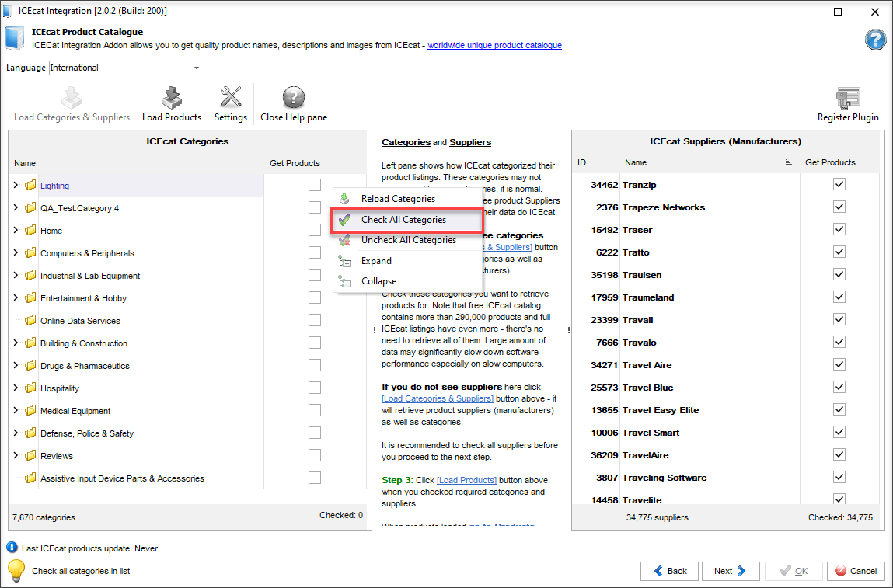
Task: Open Settings wrench and screwdriver icon
Action: pyautogui.click(x=231, y=97)
